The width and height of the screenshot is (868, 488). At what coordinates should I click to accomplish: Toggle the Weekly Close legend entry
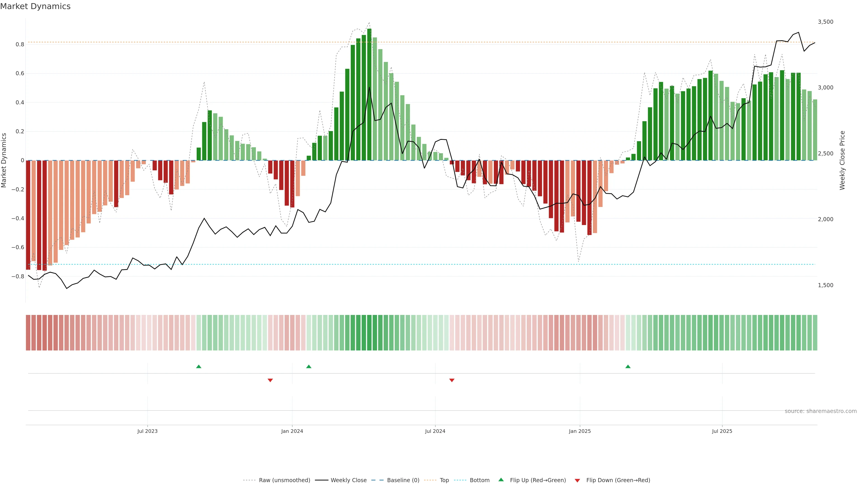(348, 480)
